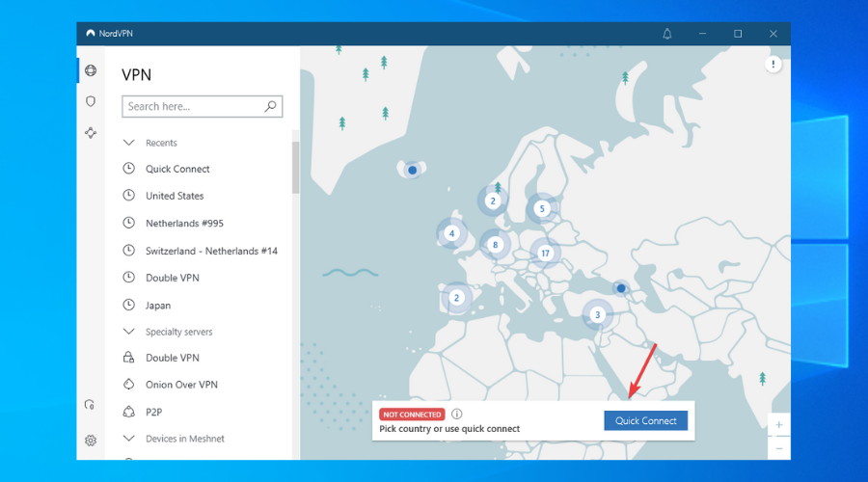Select the map cluster marked 2 near Scandinavia
Image resolution: width=868 pixels, height=482 pixels.
click(493, 201)
